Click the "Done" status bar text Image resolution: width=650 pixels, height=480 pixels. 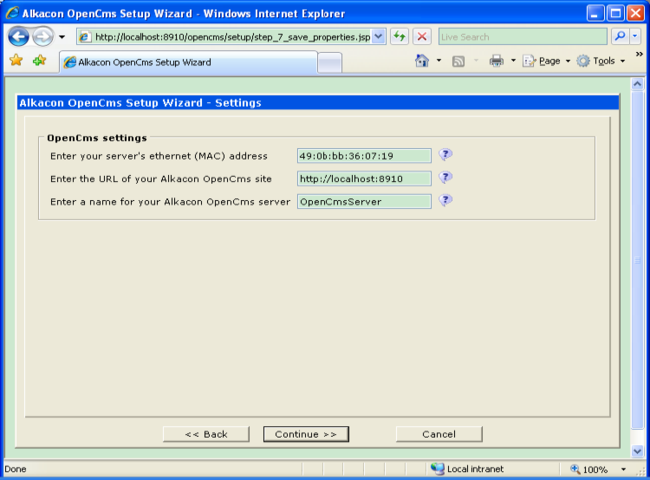(15, 469)
